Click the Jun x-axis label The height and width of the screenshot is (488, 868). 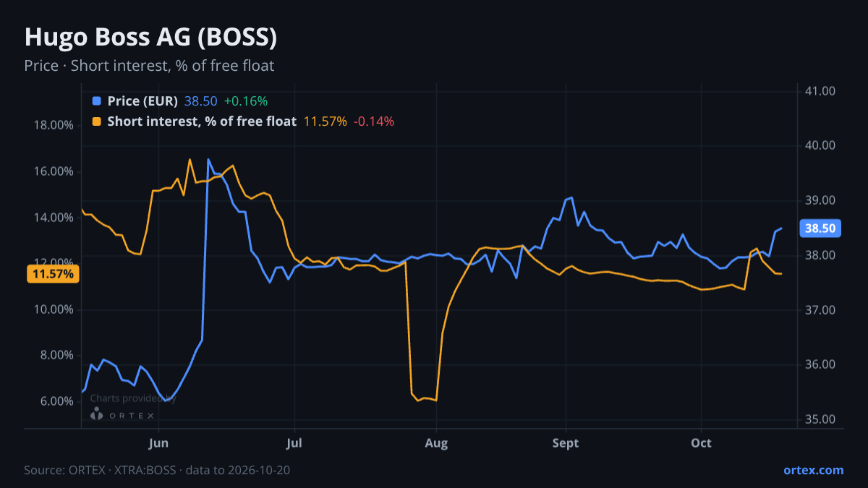[x=158, y=443]
